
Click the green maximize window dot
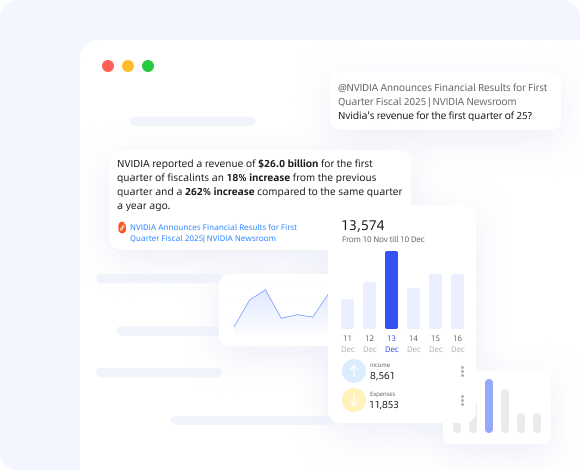(148, 66)
